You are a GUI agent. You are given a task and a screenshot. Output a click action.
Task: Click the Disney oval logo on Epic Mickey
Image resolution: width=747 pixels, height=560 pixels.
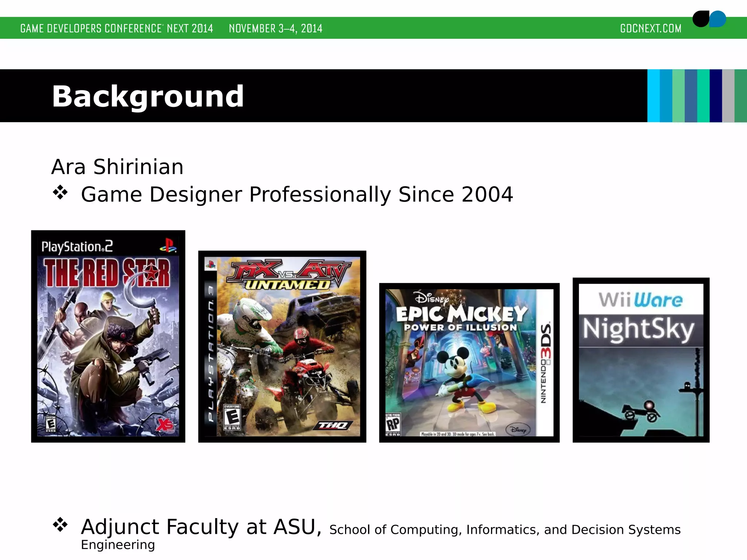coord(518,430)
